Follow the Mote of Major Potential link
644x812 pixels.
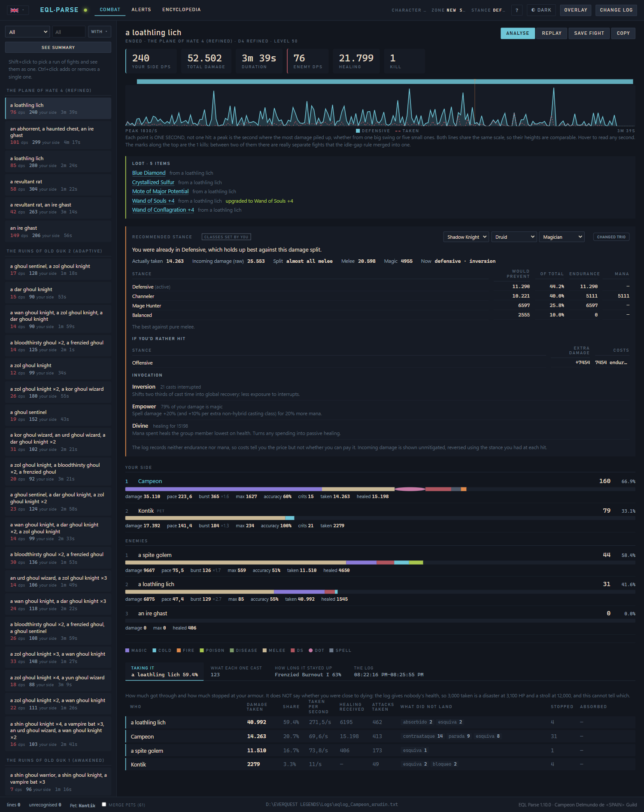tap(160, 192)
